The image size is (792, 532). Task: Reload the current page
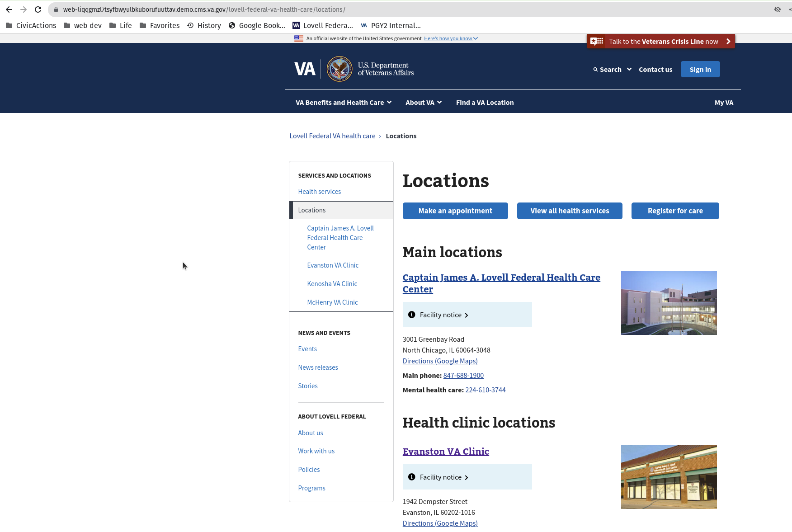(38, 9)
